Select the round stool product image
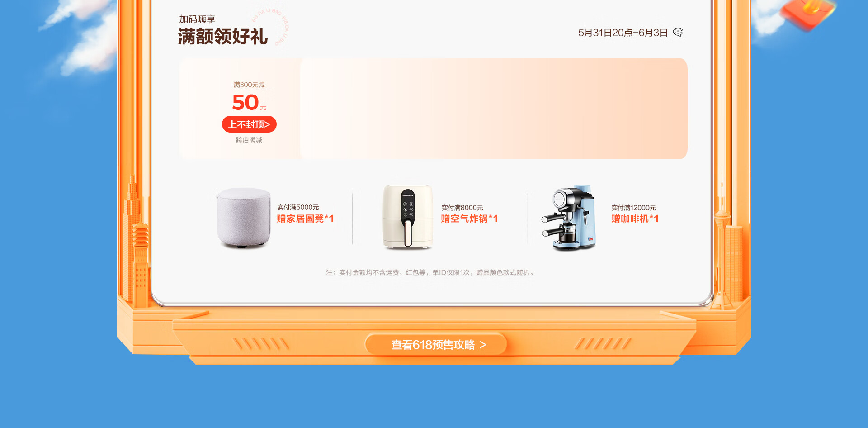The width and height of the screenshot is (868, 428). (243, 218)
